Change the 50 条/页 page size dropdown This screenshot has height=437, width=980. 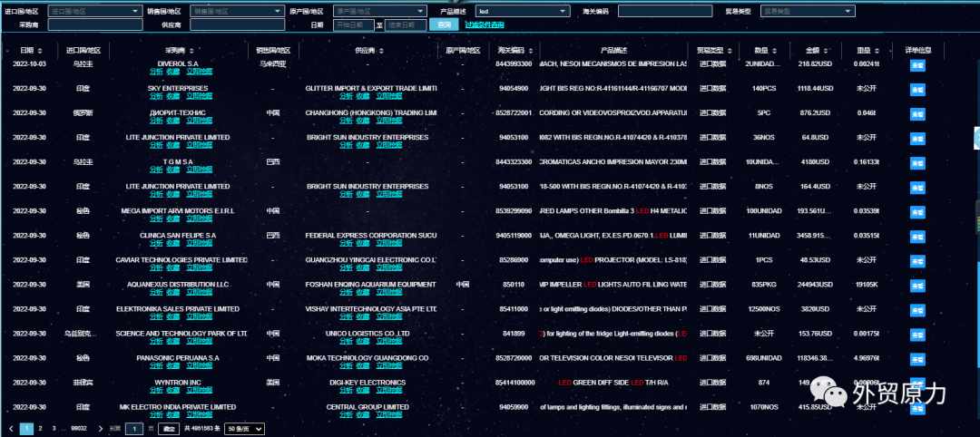[x=244, y=429]
